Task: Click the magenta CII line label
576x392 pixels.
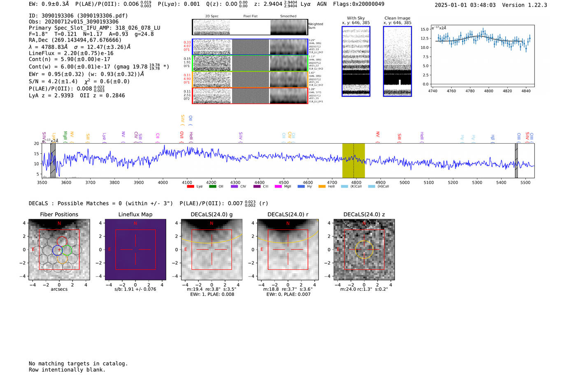Action: 158,137
